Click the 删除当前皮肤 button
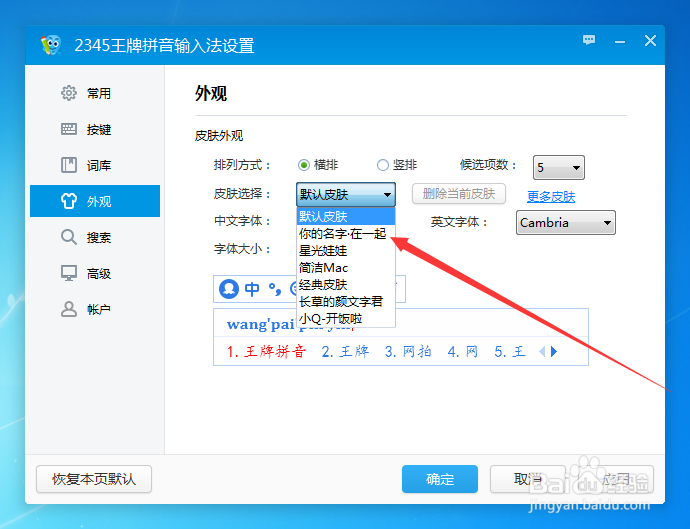The image size is (690, 529). click(459, 194)
